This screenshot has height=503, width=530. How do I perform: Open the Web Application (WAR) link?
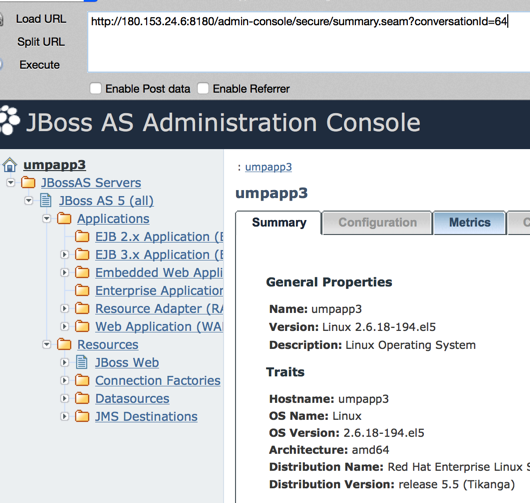pyautogui.click(x=159, y=327)
